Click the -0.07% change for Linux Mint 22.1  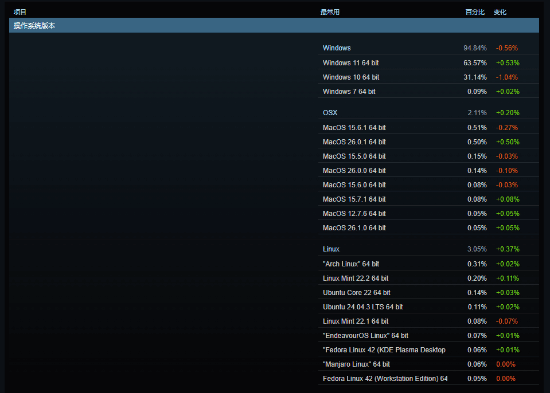coord(507,321)
